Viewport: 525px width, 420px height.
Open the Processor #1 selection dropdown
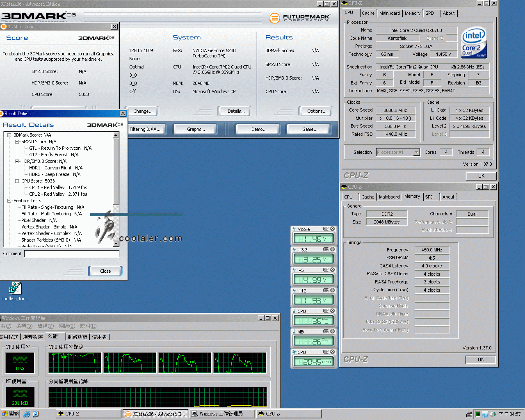[416, 152]
